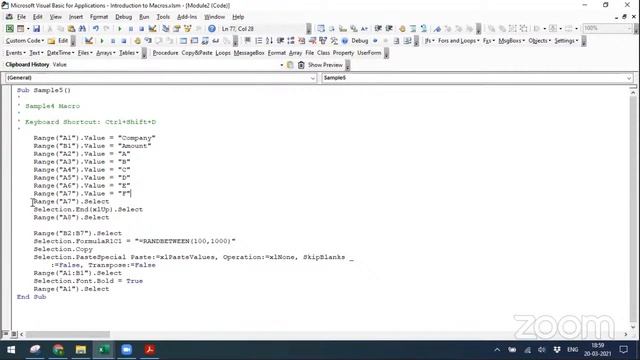Open the MsgBoxs dropdown

(512, 41)
